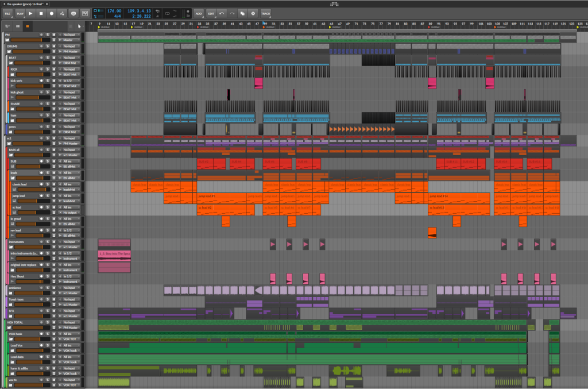Open the DRUMS group folder icon

(x=8, y=51)
